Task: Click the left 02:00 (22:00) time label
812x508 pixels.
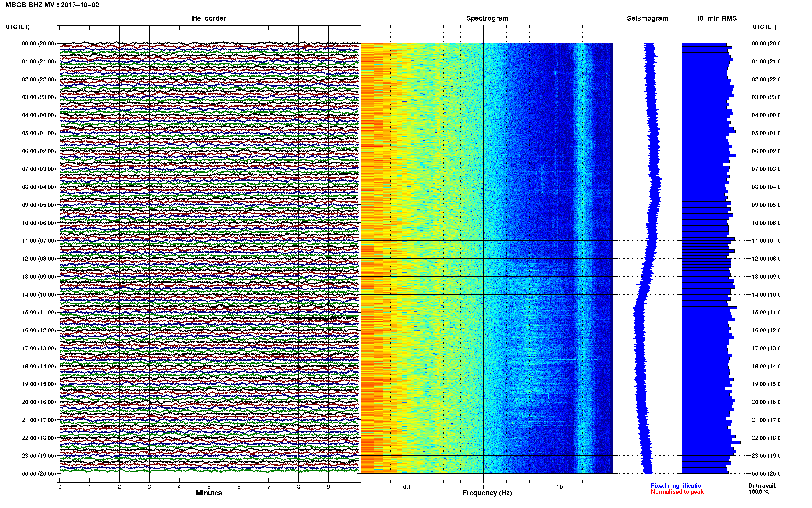Action: (39, 79)
